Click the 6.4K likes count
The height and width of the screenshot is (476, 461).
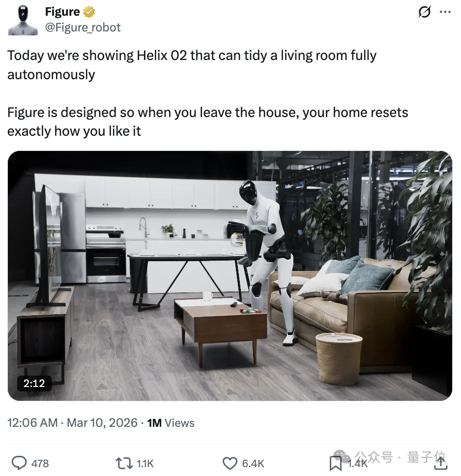coord(253,464)
